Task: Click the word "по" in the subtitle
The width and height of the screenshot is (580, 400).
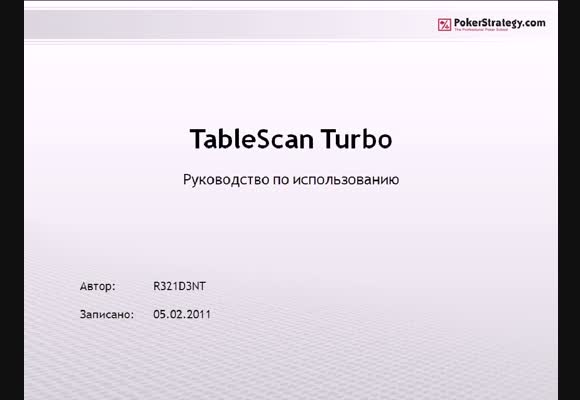Action: [281, 180]
